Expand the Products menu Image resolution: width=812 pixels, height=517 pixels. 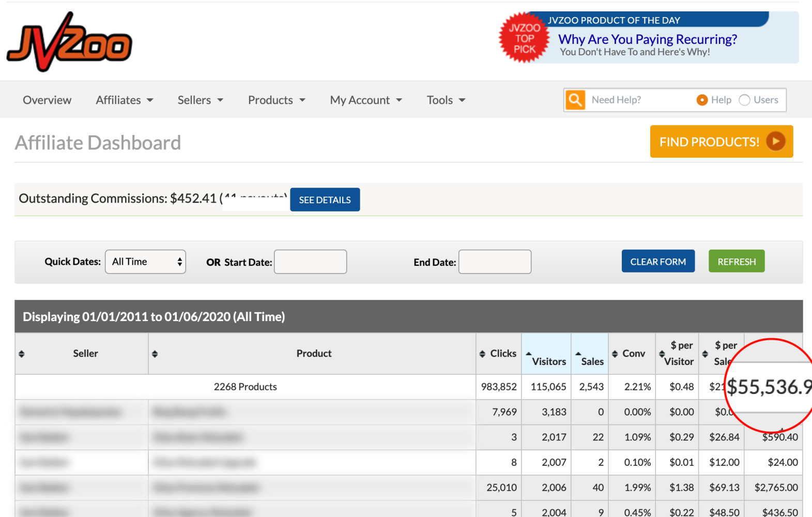point(277,100)
